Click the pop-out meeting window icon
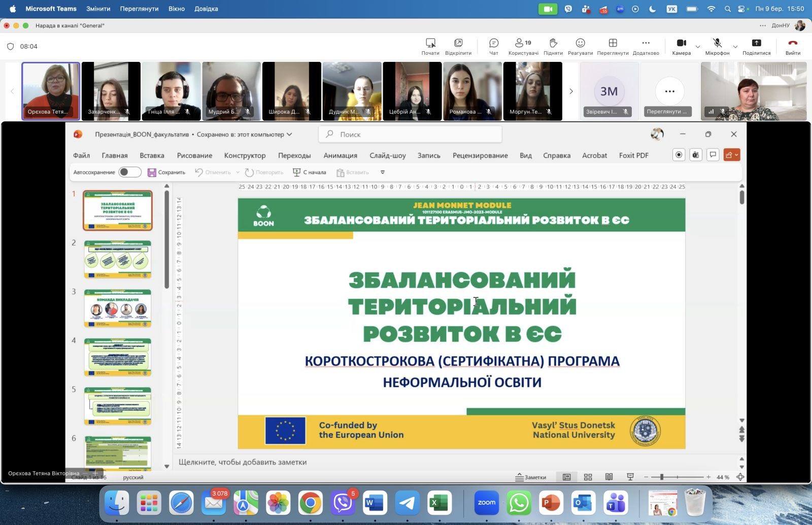The width and height of the screenshot is (812, 525). tap(458, 44)
